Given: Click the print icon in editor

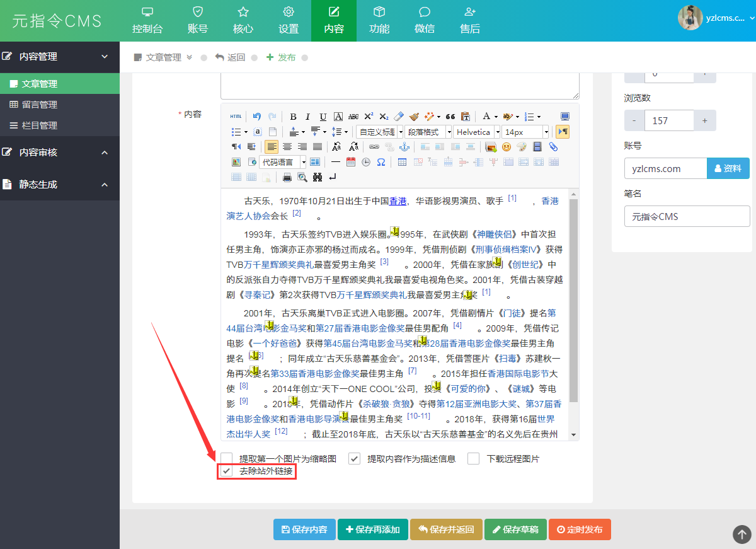Looking at the screenshot, I should [x=287, y=177].
